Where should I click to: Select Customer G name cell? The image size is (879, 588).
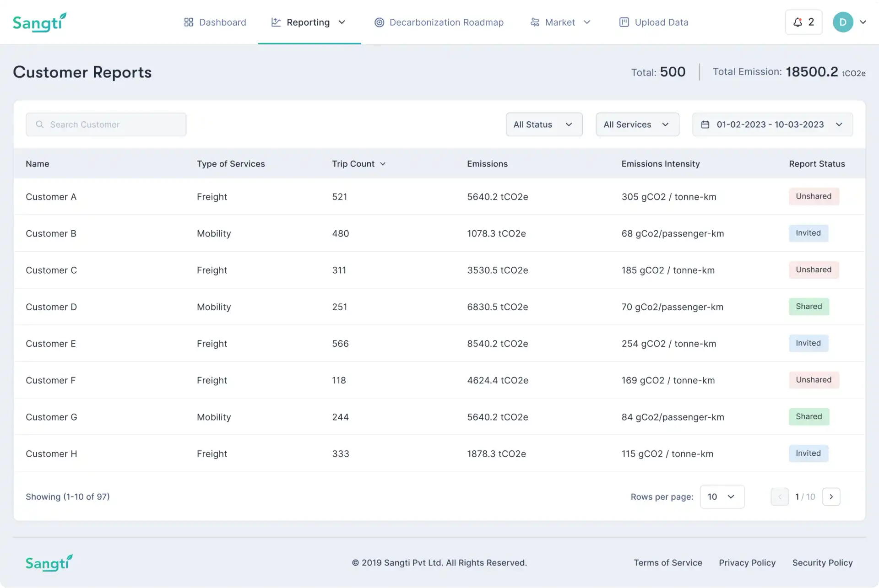51,417
